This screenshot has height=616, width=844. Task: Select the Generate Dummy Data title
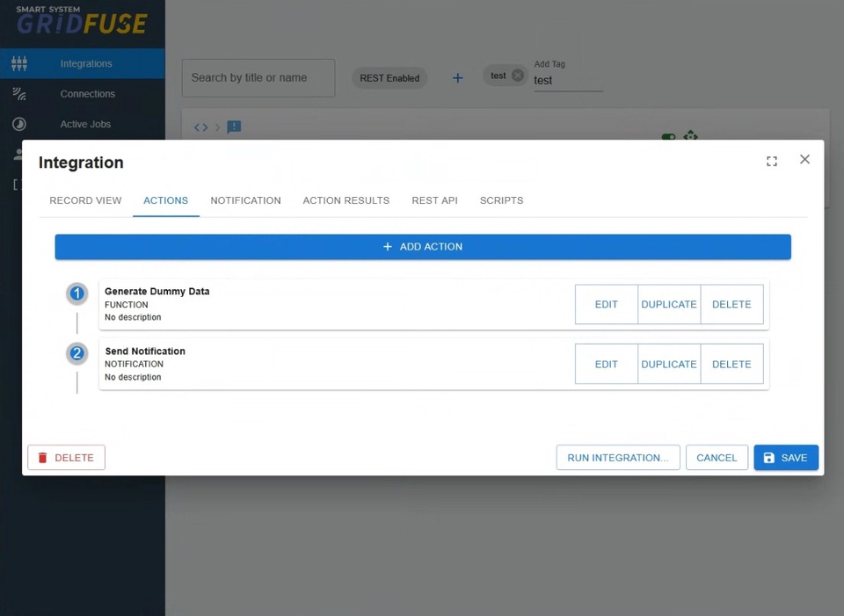pos(157,292)
